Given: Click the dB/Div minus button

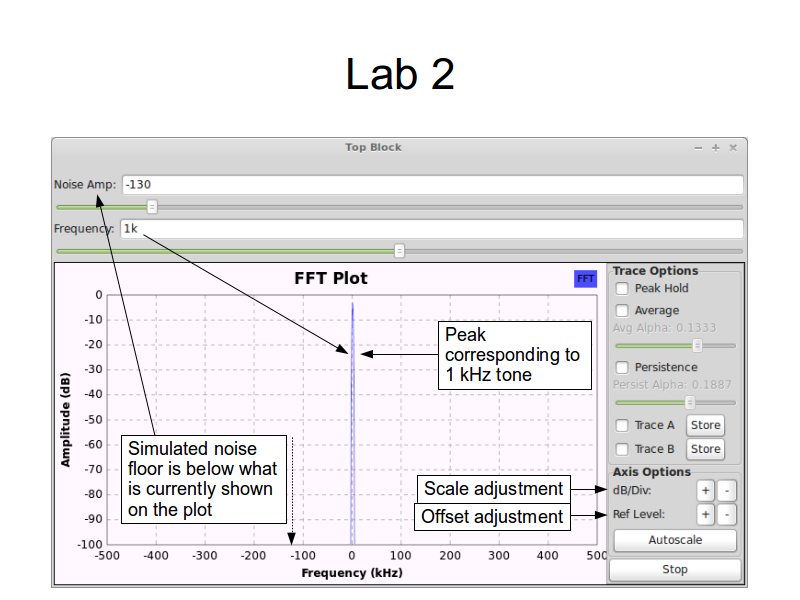Looking at the screenshot, I should tap(727, 491).
